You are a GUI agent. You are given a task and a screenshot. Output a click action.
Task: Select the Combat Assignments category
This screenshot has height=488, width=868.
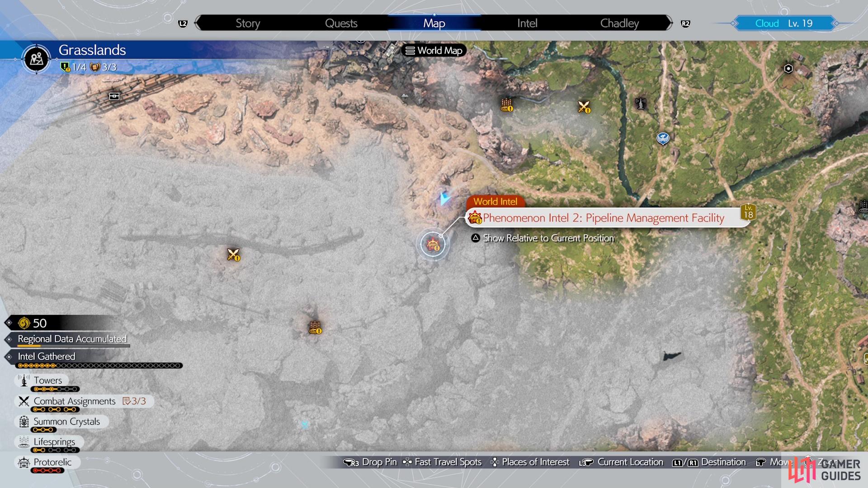pyautogui.click(x=84, y=401)
